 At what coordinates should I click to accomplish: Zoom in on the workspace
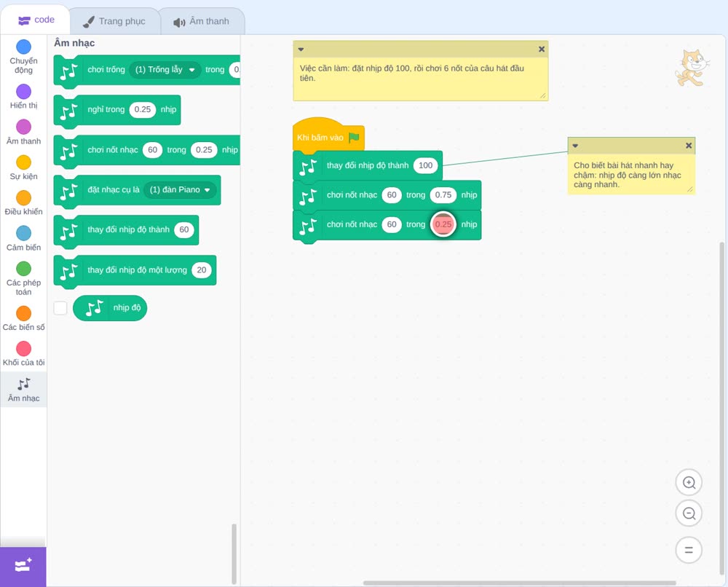click(689, 483)
